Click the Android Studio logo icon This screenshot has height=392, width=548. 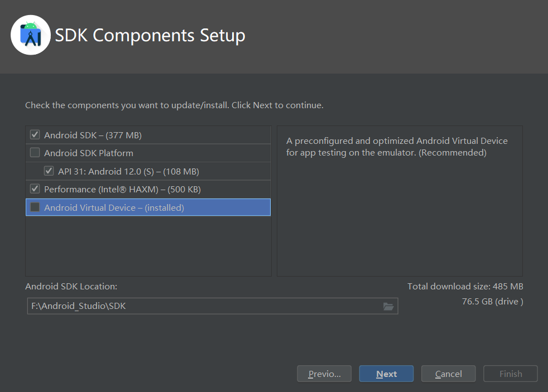coord(31,35)
